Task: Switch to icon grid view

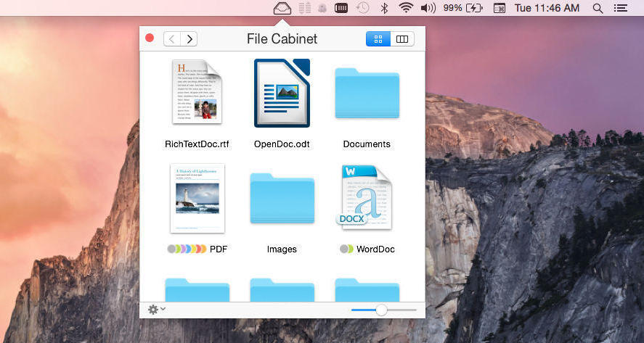Action: [378, 39]
